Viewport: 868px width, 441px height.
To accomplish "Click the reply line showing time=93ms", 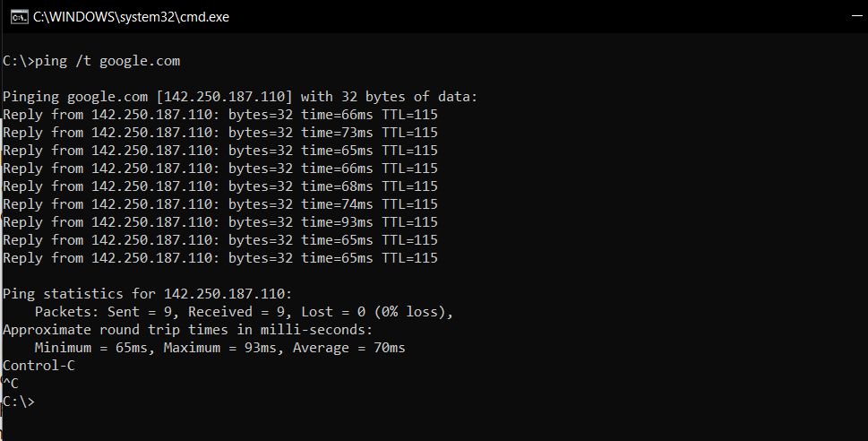I will [x=220, y=222].
